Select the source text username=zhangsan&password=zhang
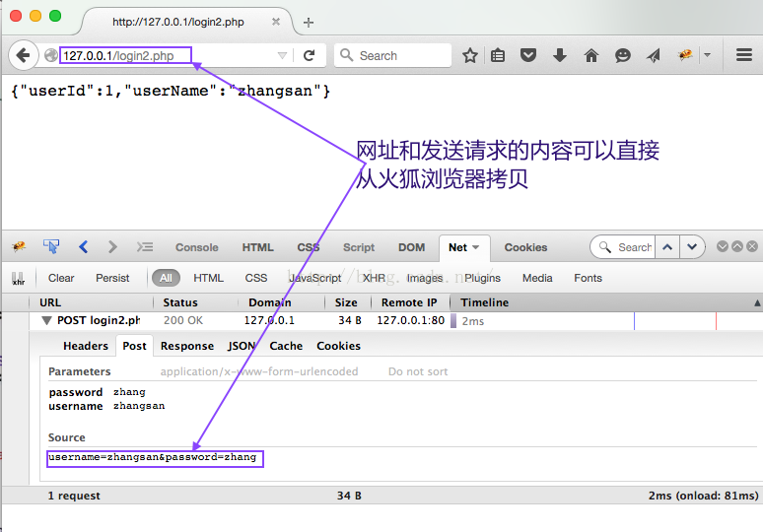This screenshot has width=763, height=532. [x=153, y=457]
